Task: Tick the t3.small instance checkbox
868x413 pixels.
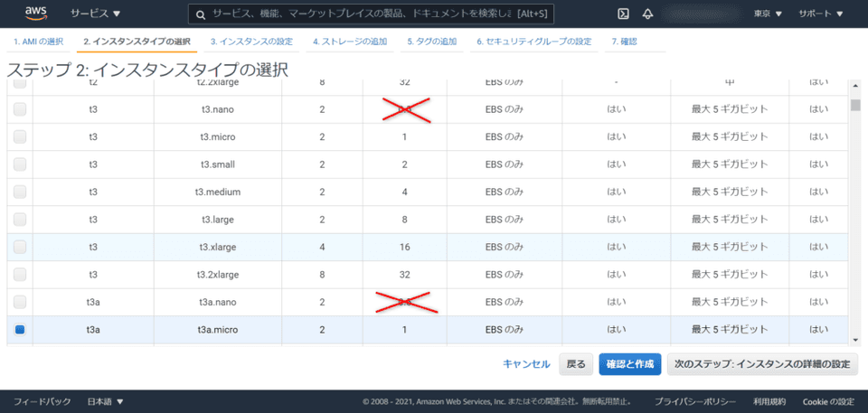Action: pos(20,164)
